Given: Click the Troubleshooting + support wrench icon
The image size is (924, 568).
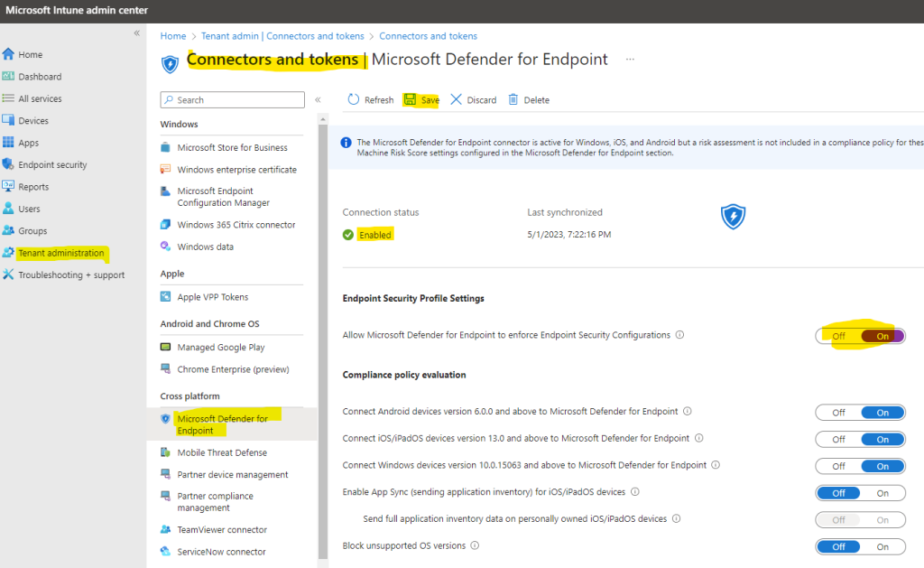Looking at the screenshot, I should pyautogui.click(x=8, y=275).
